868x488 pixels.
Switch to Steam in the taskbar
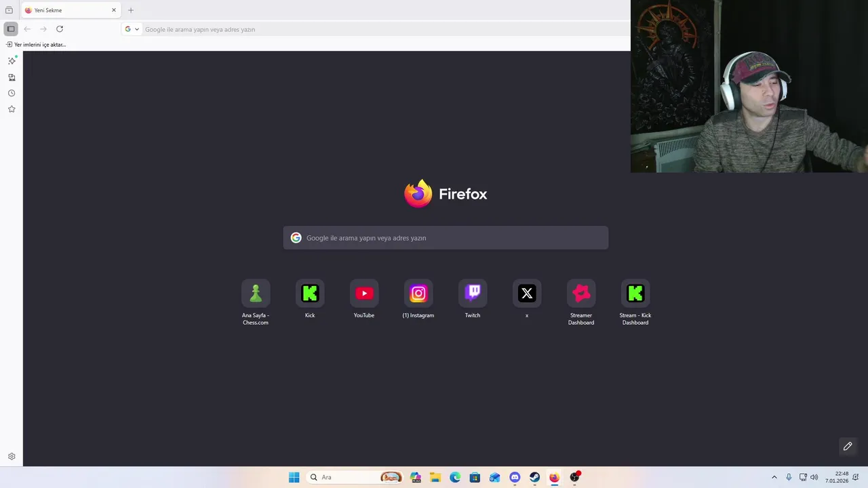[534, 477]
